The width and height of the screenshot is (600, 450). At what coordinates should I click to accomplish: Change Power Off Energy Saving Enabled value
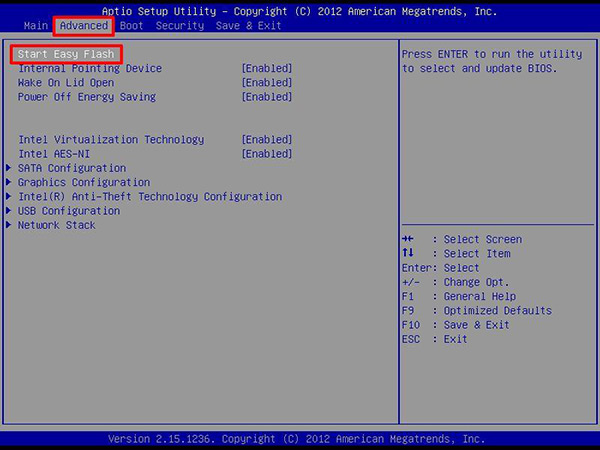[267, 97]
